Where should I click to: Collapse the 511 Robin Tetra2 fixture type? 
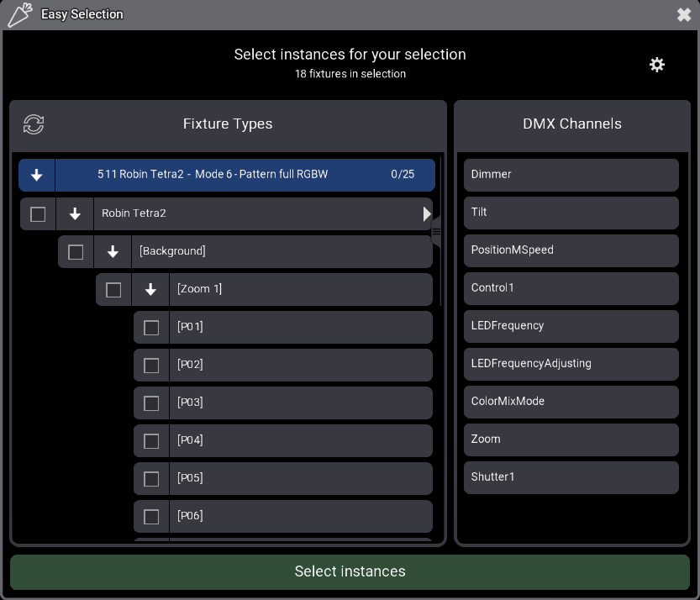(x=37, y=175)
